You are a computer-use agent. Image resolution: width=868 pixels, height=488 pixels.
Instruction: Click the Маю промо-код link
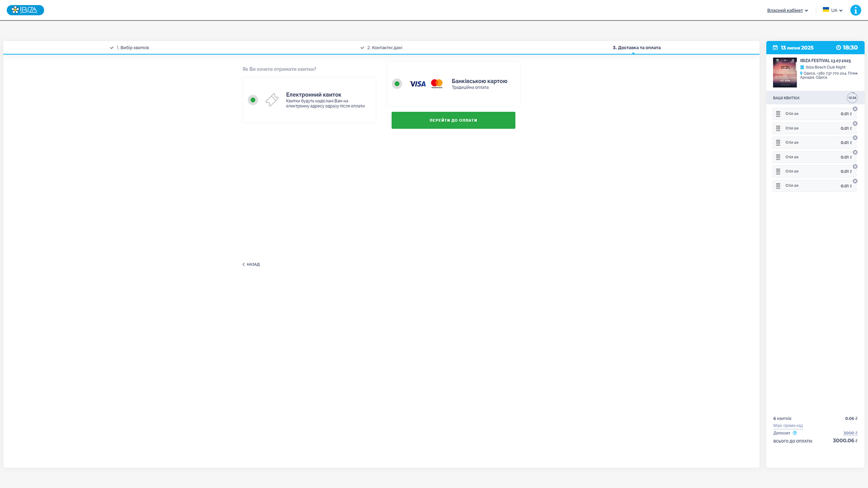pyautogui.click(x=788, y=426)
